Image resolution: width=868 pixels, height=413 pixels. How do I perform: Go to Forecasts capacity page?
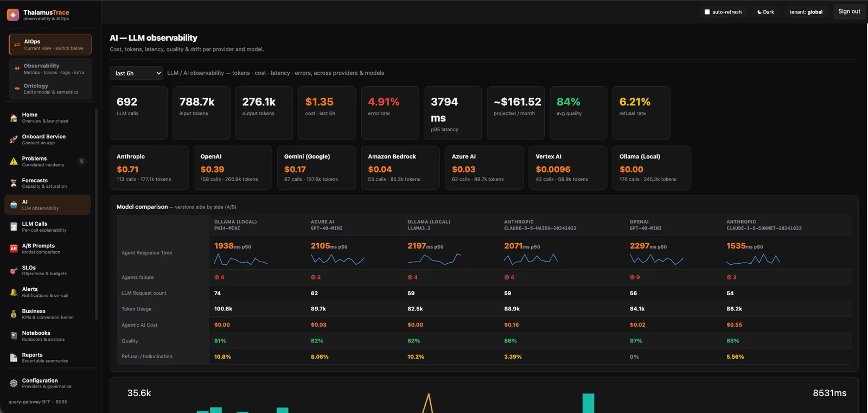[48, 183]
